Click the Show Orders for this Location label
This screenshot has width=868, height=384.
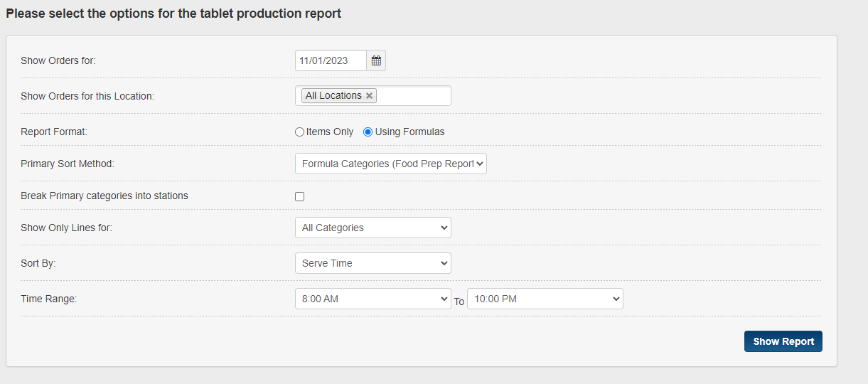(x=87, y=96)
